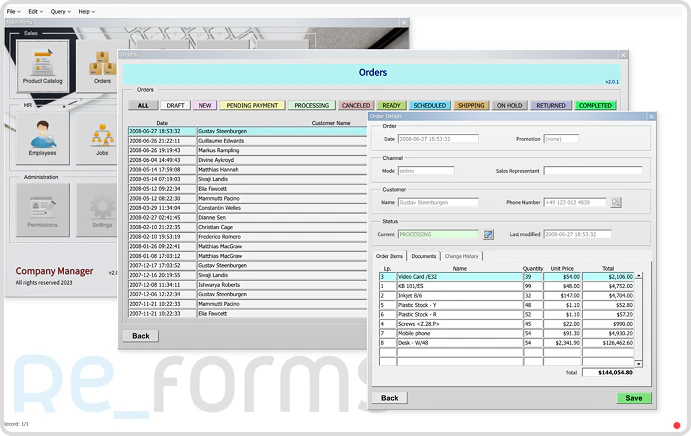The image size is (691, 436).
Task: Filter orders by COMPLETED status
Action: click(595, 105)
